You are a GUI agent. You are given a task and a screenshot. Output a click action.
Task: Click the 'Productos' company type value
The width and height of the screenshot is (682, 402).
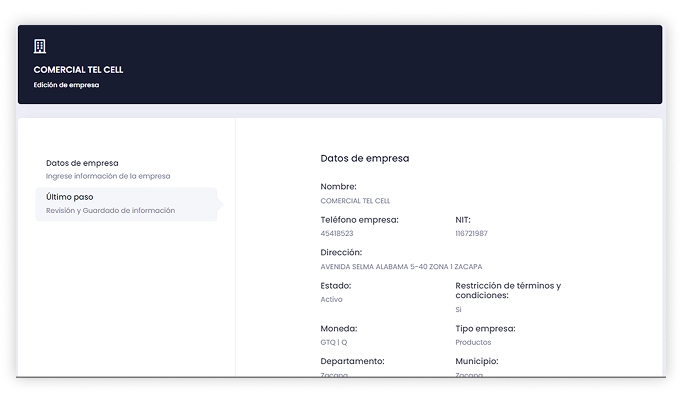click(473, 342)
